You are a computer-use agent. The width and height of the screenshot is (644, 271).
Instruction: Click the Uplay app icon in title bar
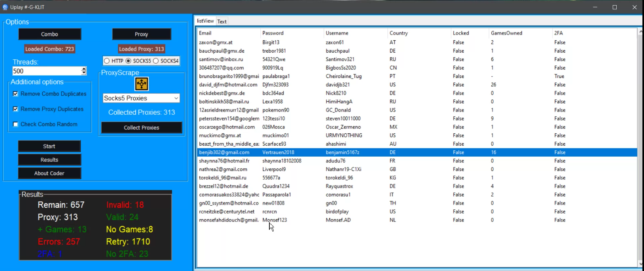coord(5,7)
